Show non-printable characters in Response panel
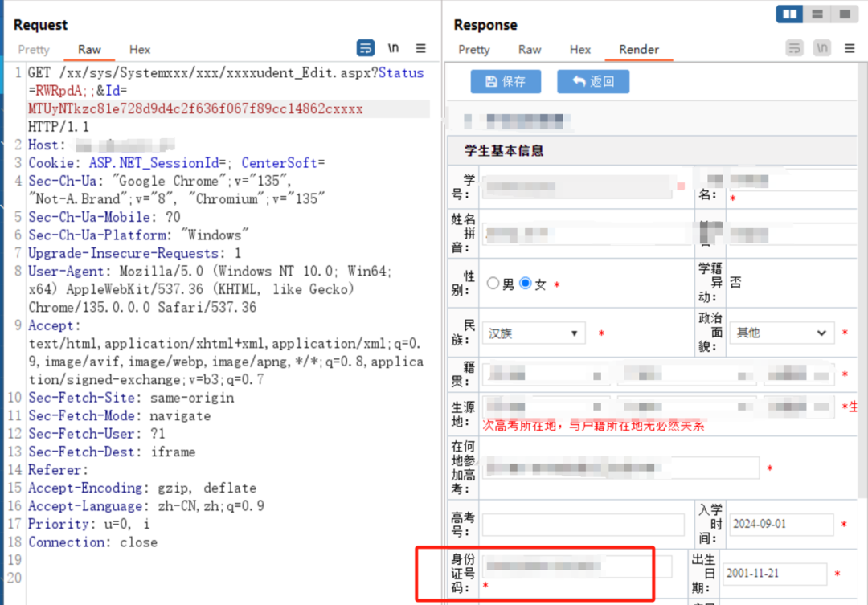Image resolution: width=868 pixels, height=605 pixels. (x=822, y=48)
